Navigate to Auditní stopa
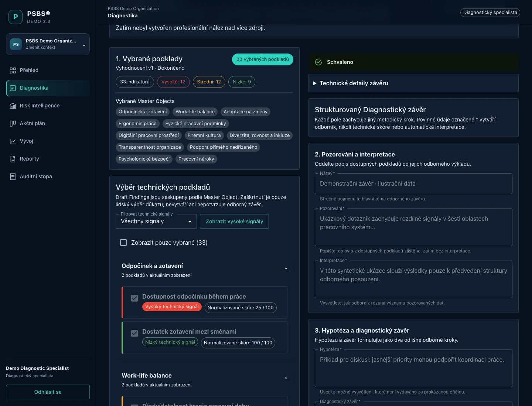 point(48,176)
